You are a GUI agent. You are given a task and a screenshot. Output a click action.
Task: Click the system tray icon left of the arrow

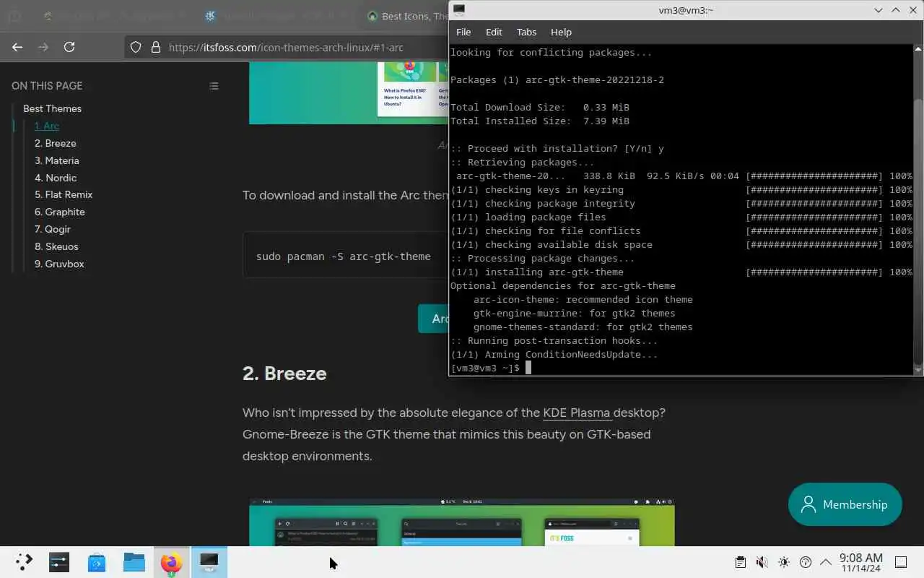[806, 562]
